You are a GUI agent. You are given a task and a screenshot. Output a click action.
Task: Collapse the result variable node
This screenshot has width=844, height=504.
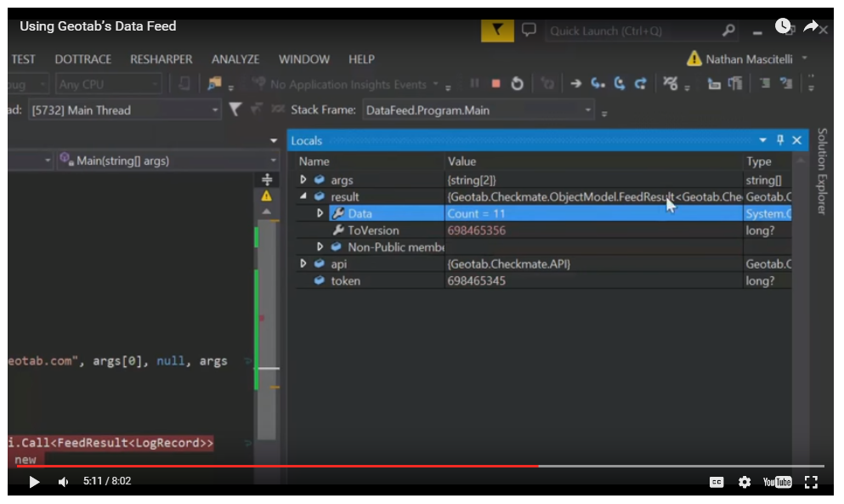(303, 197)
